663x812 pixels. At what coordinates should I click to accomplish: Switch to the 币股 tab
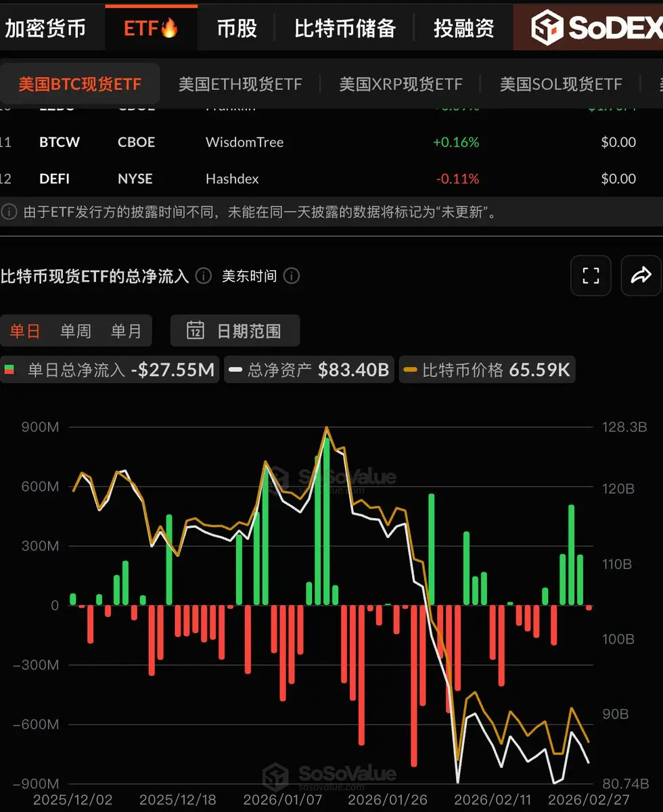click(x=237, y=28)
